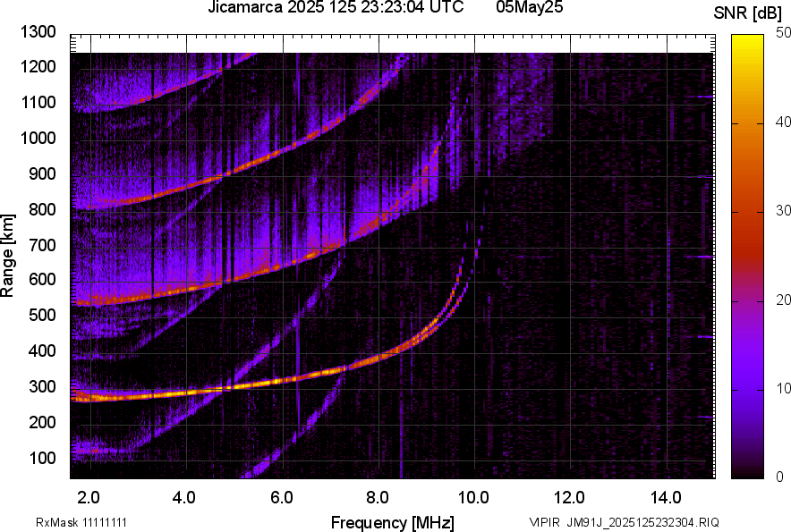Click the SNR [dB] colorbar title
791x532 pixels.
click(747, 13)
